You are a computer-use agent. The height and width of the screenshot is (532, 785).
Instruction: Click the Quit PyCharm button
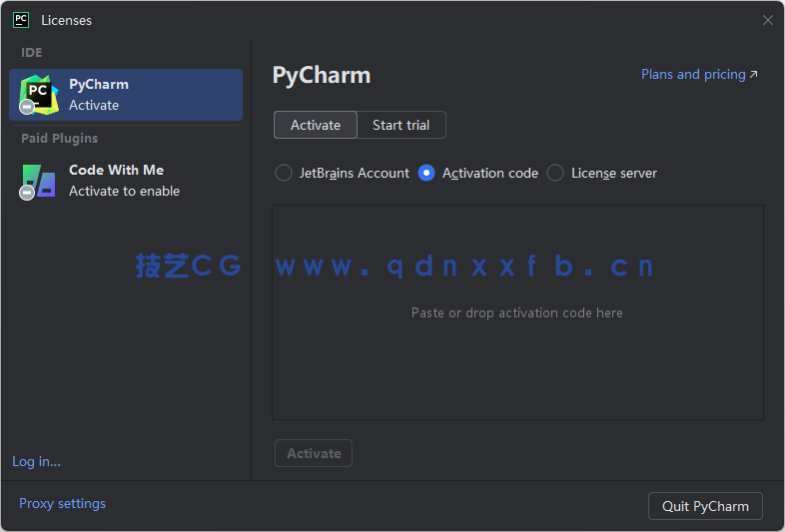pos(705,506)
